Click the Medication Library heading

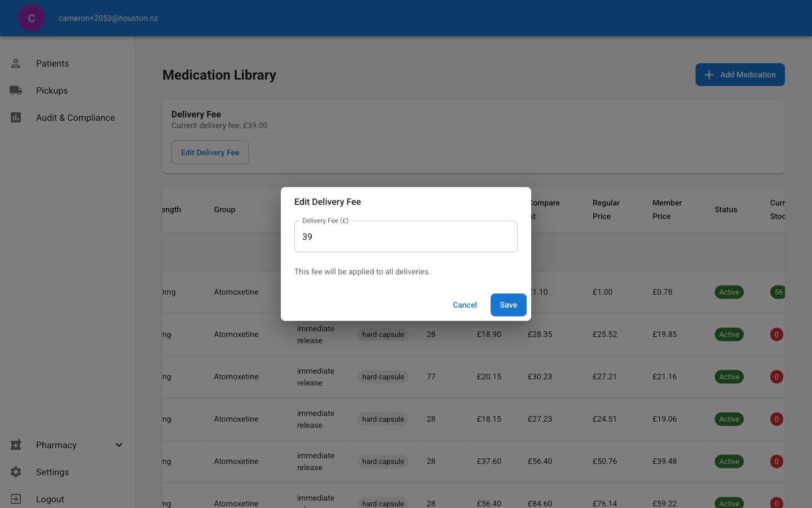pyautogui.click(x=219, y=75)
